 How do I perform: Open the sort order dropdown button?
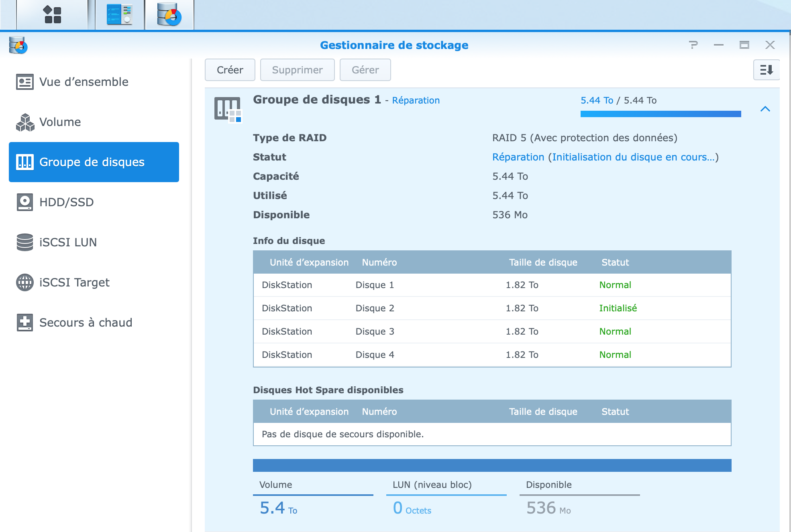[766, 70]
